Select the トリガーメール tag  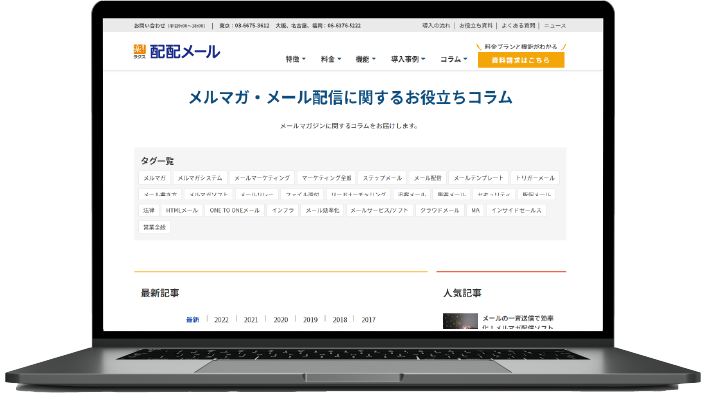(x=535, y=177)
